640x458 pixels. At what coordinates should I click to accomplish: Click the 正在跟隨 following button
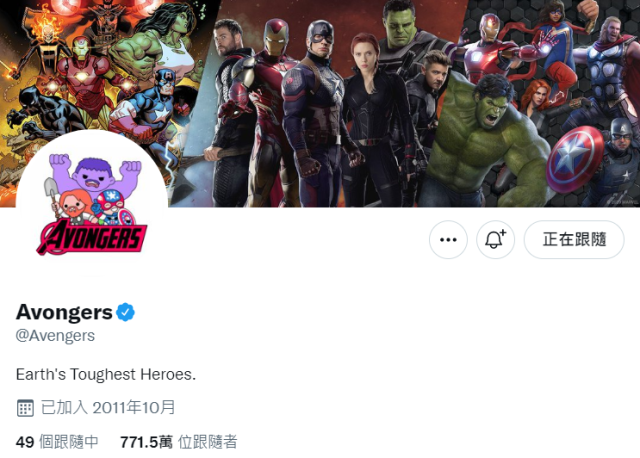574,240
